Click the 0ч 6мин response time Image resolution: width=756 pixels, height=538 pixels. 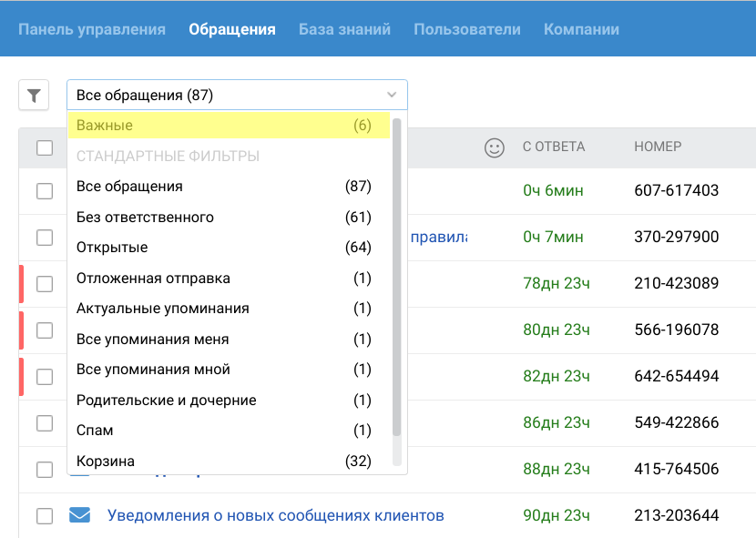pyautogui.click(x=553, y=190)
